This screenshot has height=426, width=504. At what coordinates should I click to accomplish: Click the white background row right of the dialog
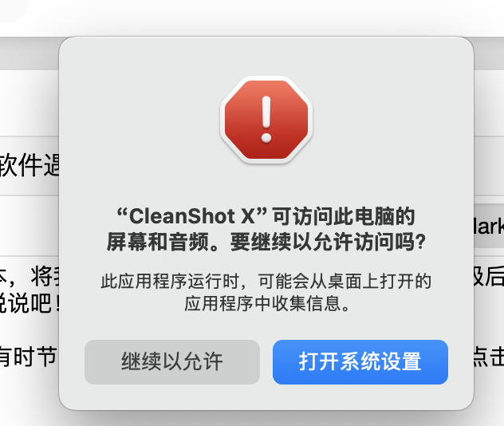click(x=489, y=103)
